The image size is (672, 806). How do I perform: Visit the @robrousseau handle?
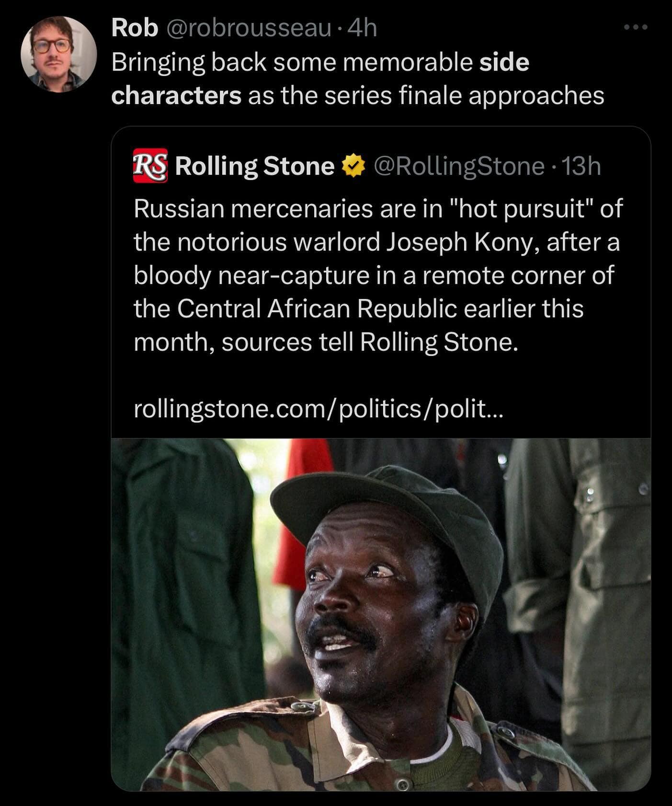click(249, 29)
